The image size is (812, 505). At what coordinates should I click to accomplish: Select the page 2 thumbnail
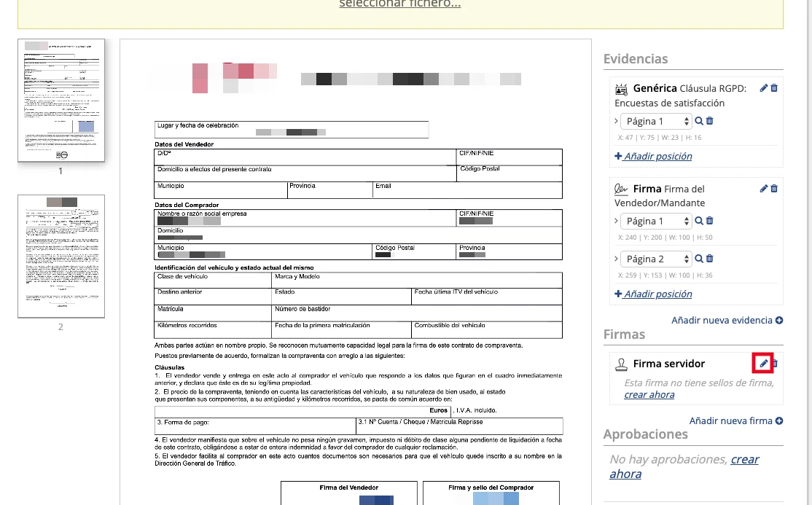click(61, 257)
